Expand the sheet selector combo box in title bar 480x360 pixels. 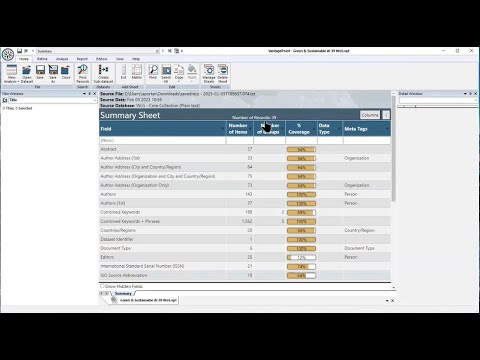[157, 51]
